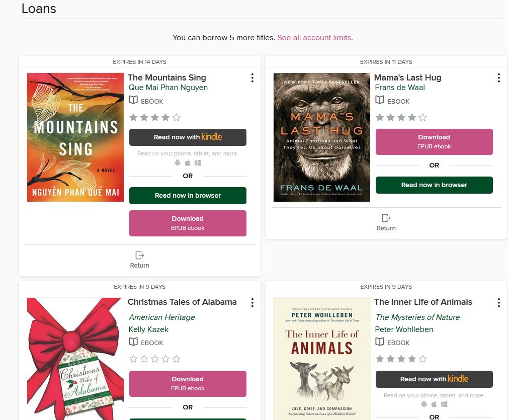This screenshot has width=508, height=420.
Task: Open the See all account limits link
Action: pos(315,38)
